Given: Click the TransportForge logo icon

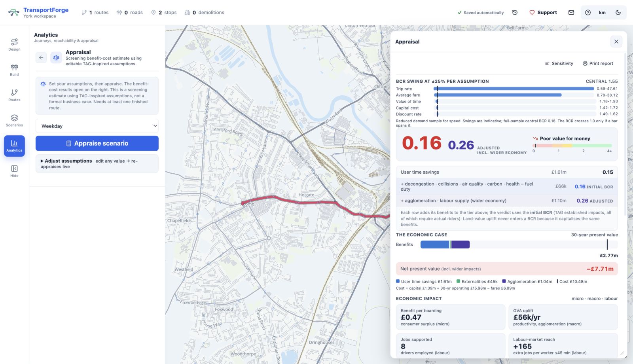Looking at the screenshot, I should tap(14, 13).
